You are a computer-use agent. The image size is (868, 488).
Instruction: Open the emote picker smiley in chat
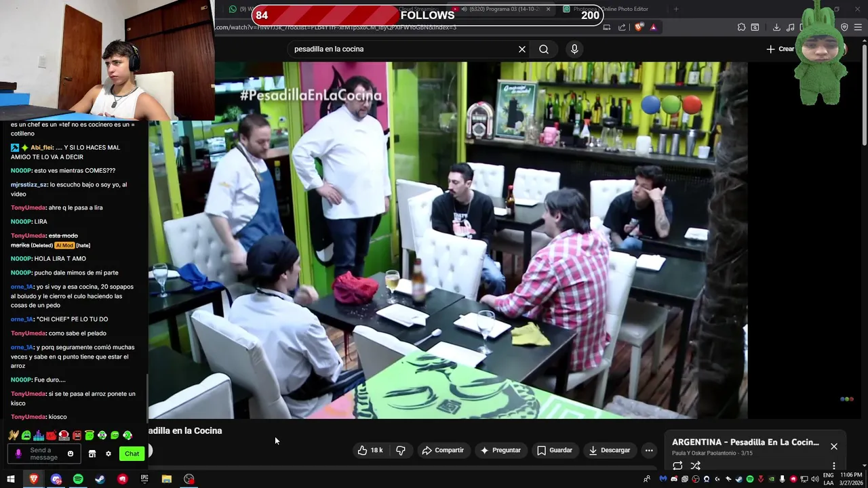[x=71, y=453]
